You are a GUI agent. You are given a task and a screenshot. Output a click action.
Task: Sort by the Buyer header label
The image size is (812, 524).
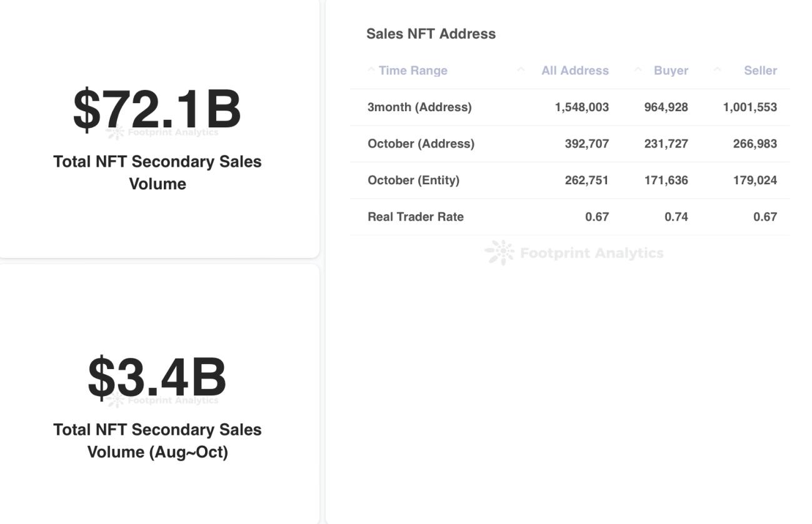[671, 71]
